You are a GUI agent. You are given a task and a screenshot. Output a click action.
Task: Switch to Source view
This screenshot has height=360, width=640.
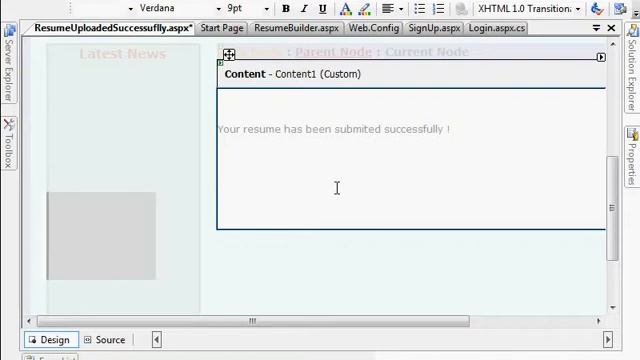pyautogui.click(x=105, y=340)
